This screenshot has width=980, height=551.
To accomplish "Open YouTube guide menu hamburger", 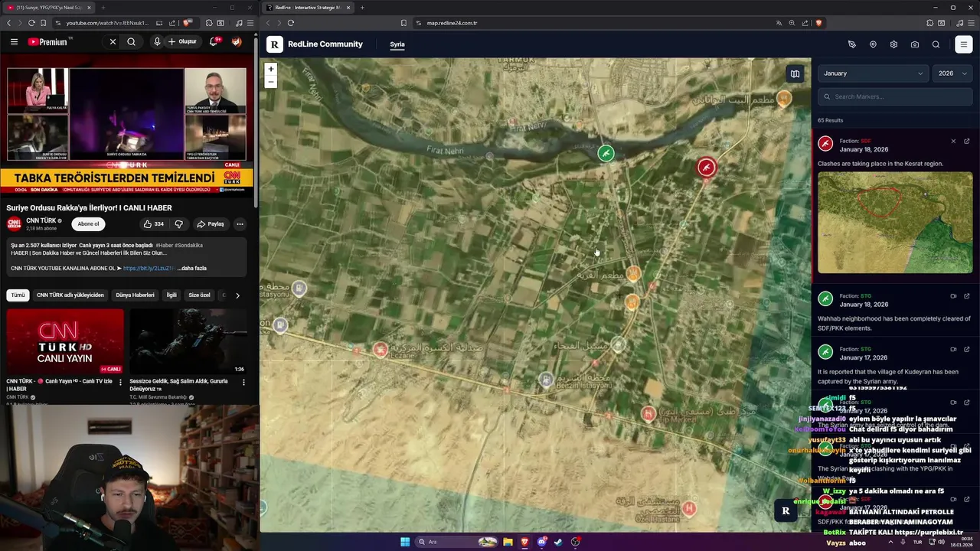I will click(x=14, y=42).
